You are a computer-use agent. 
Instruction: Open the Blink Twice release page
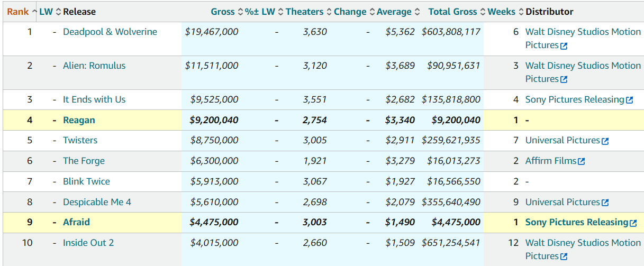click(x=86, y=181)
